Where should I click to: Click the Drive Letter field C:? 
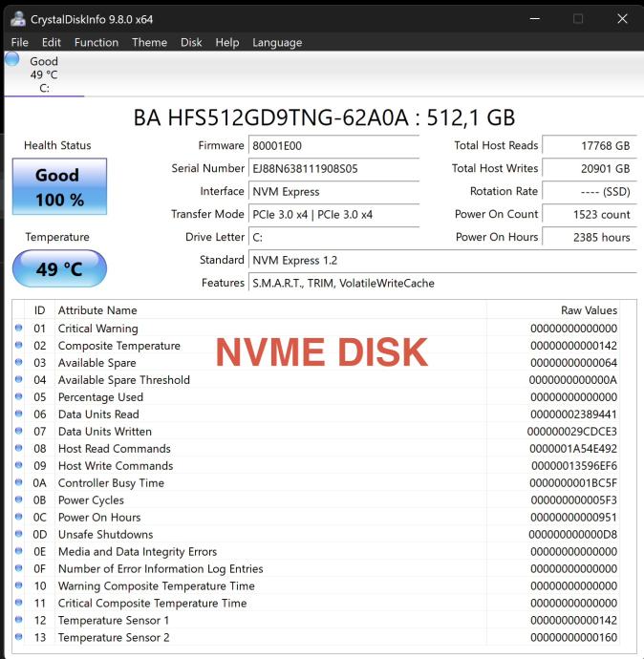coord(334,238)
